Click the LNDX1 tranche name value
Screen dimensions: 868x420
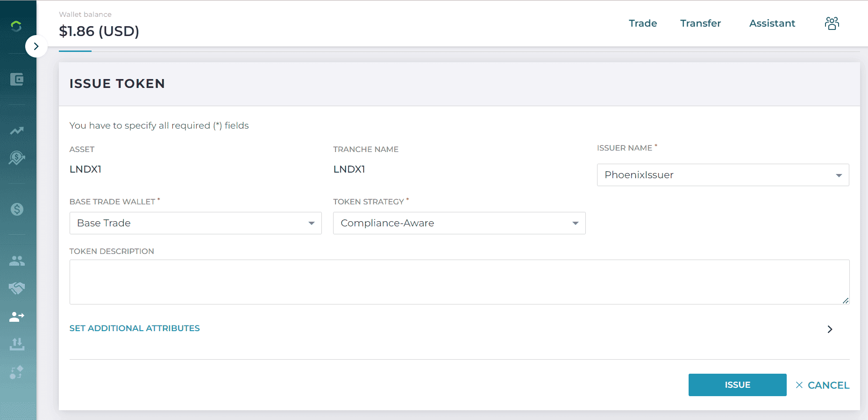pyautogui.click(x=349, y=169)
